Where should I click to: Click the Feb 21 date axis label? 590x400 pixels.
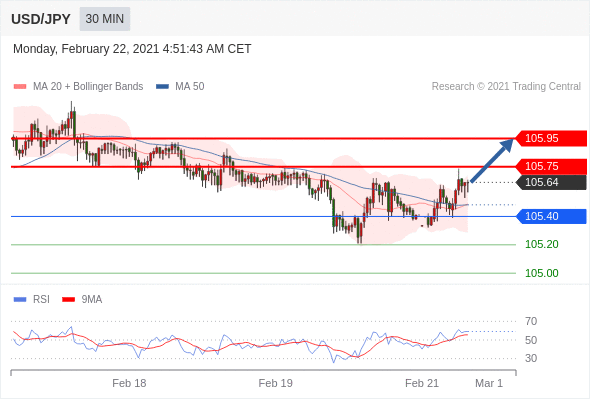(x=422, y=383)
